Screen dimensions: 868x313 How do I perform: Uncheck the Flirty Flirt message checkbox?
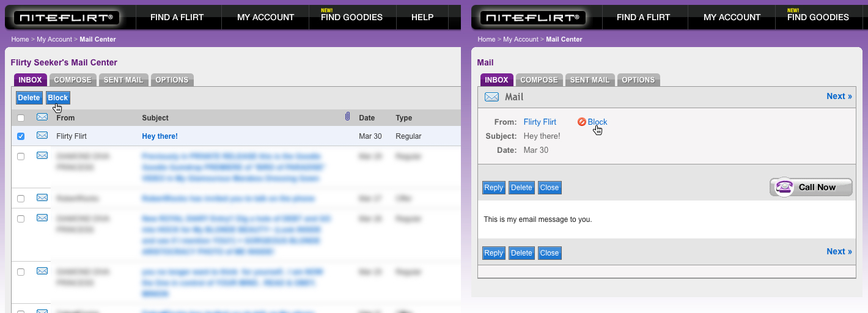(x=21, y=136)
